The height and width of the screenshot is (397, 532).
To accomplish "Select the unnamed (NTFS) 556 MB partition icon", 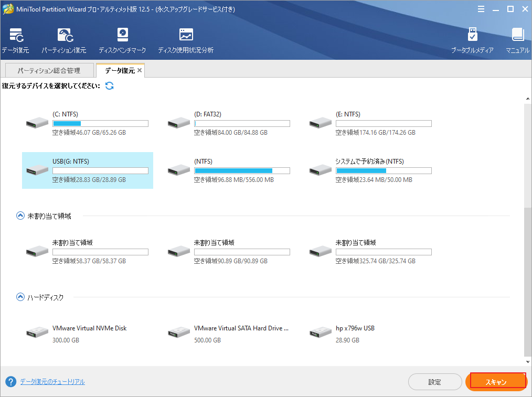I will [179, 170].
